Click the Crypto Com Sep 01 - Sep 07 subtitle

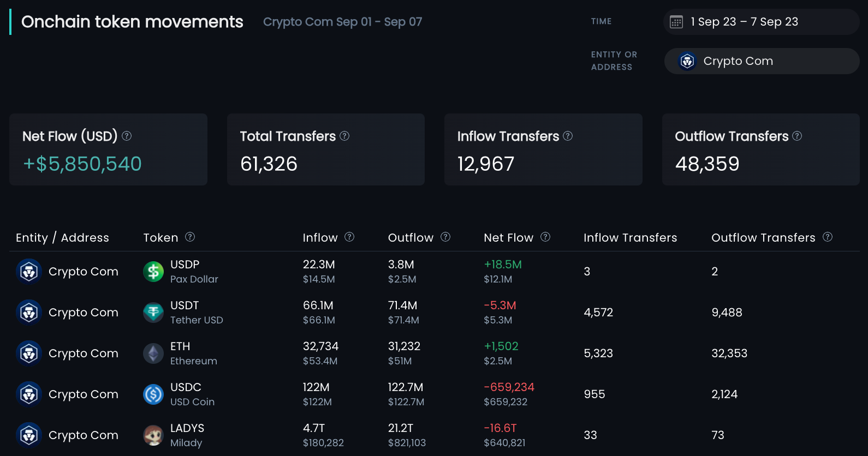(x=342, y=22)
